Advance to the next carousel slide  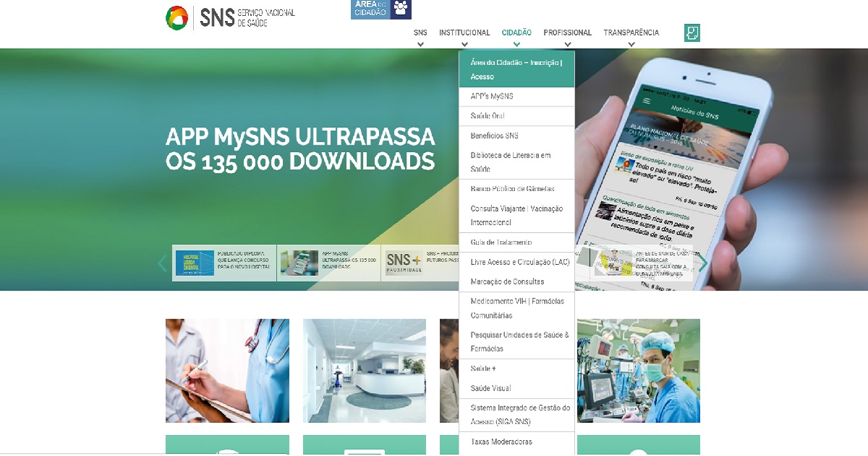tap(702, 263)
